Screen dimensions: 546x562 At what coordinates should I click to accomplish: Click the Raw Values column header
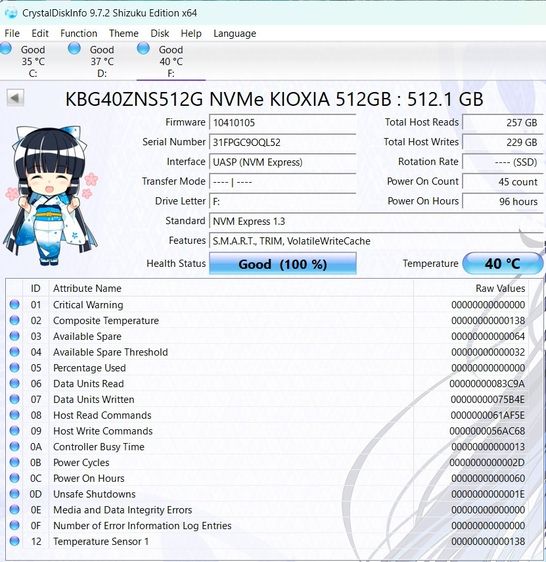coord(500,288)
